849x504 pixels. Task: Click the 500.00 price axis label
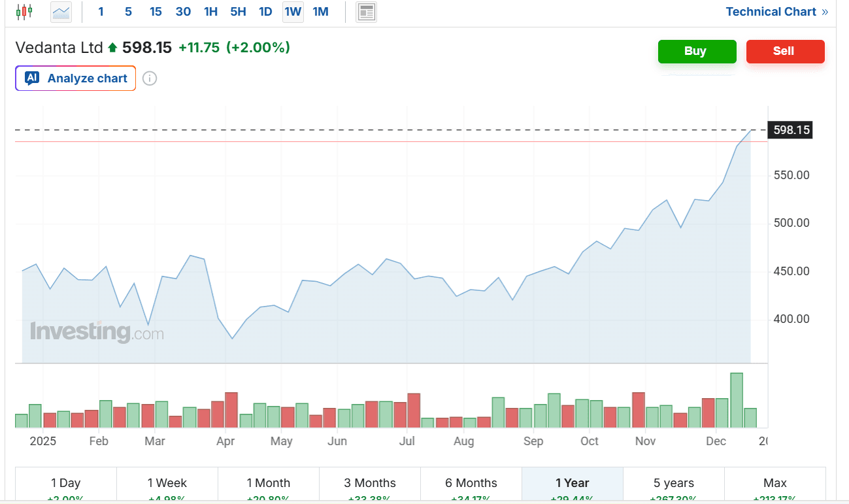pos(791,223)
